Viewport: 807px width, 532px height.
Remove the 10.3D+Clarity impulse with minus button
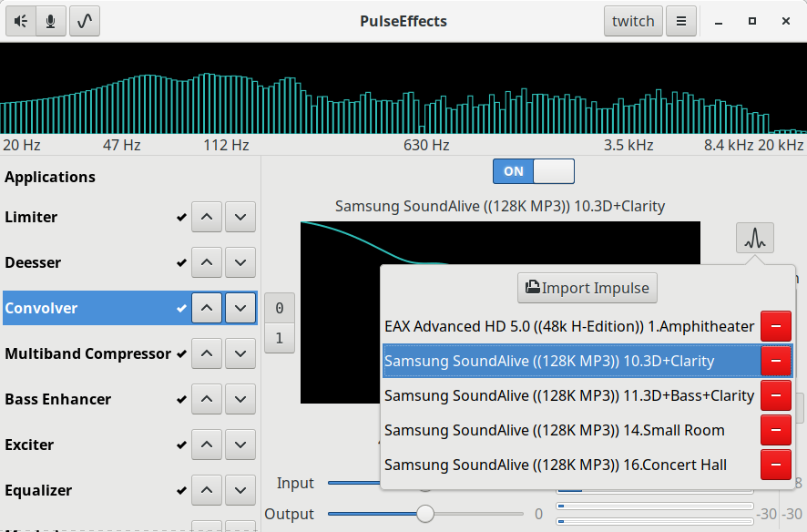point(776,361)
